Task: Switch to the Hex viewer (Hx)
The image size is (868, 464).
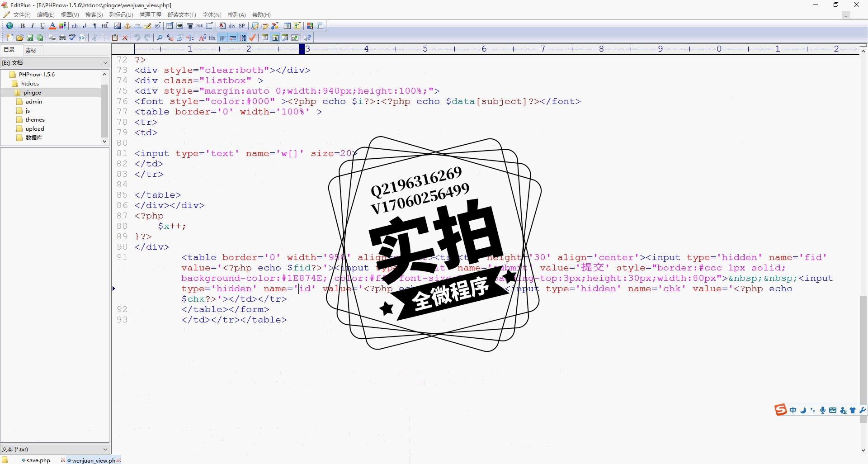Action: pyautogui.click(x=212, y=38)
